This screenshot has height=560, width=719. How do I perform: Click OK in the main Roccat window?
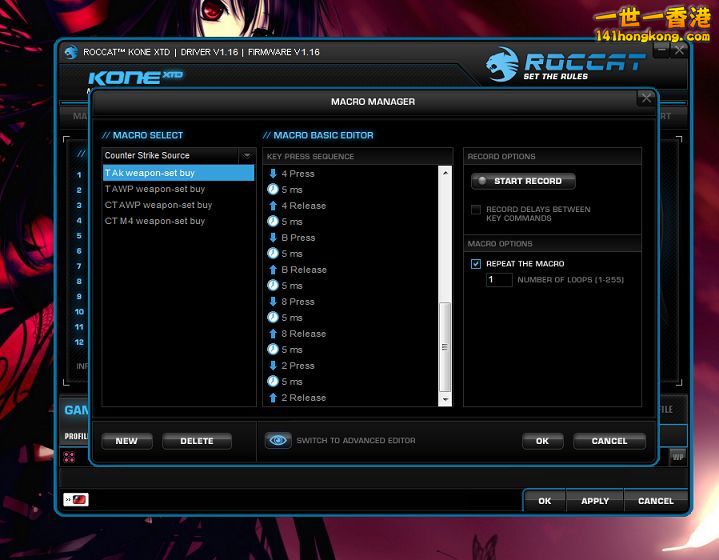(545, 501)
